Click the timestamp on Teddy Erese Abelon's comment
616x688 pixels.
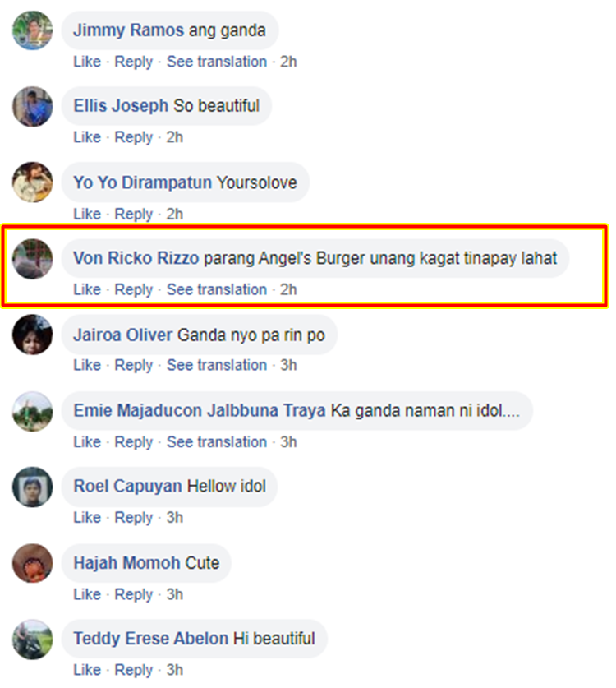point(174,670)
